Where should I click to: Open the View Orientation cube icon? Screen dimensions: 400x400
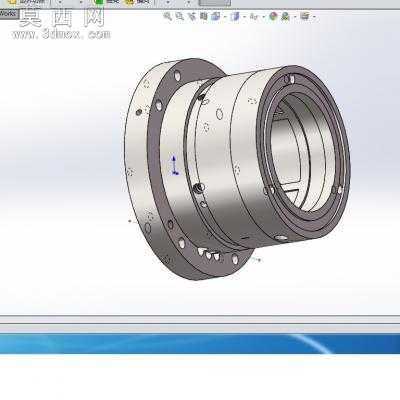(216, 16)
